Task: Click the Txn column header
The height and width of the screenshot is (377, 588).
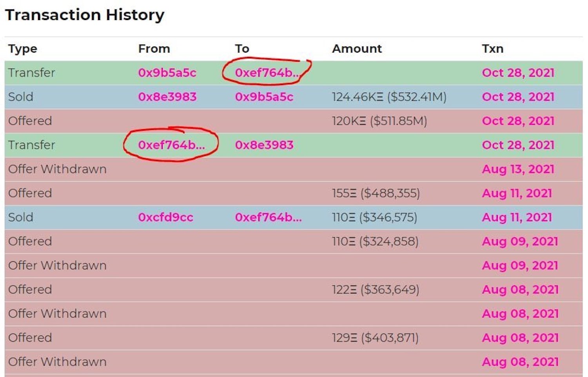Action: [x=492, y=49]
